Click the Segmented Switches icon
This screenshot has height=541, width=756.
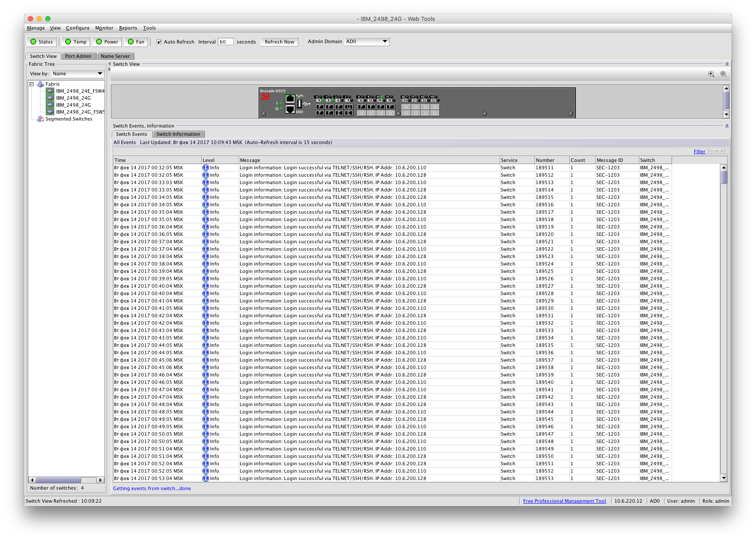pyautogui.click(x=40, y=119)
